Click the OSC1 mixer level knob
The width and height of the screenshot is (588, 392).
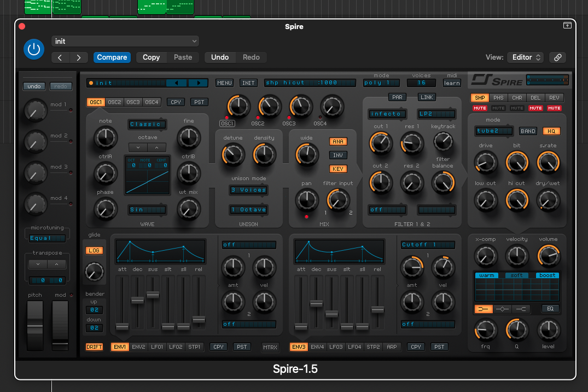[x=238, y=106]
